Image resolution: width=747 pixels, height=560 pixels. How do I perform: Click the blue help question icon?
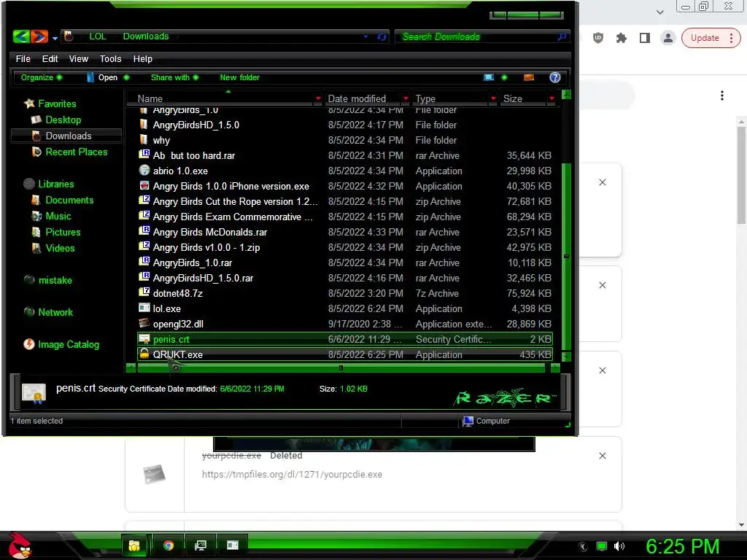coord(554,77)
